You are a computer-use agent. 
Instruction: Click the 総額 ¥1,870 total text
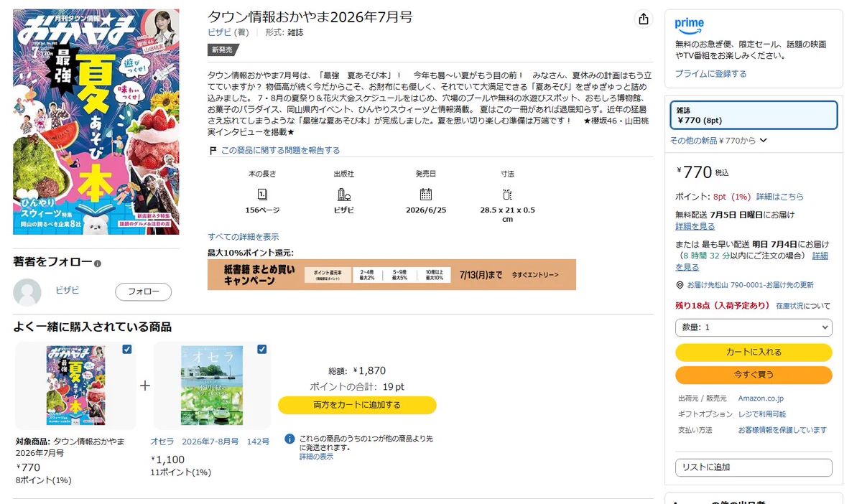357,371
